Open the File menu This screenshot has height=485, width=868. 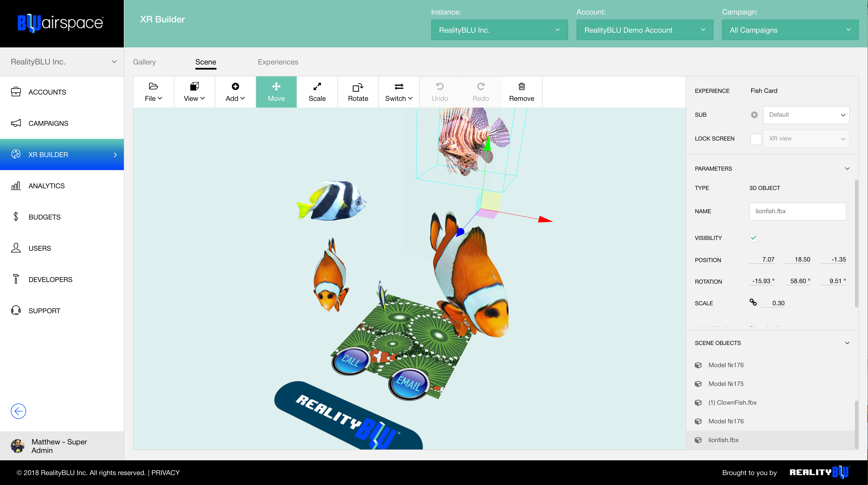point(153,92)
